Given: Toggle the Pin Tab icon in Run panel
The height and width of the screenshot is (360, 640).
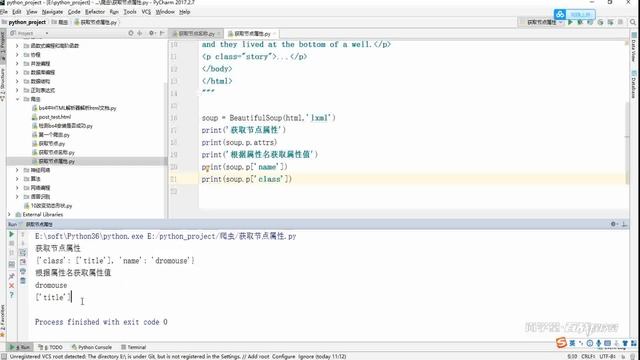Looking at the screenshot, I should (x=11, y=276).
